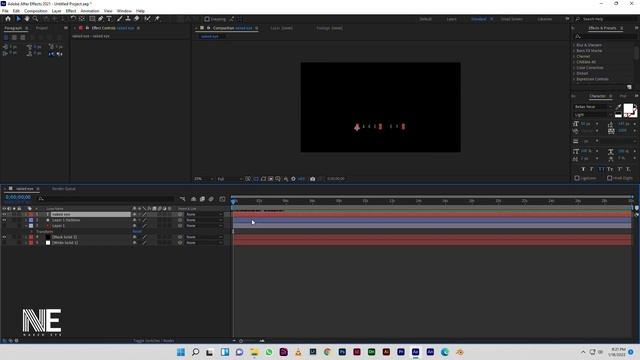The width and height of the screenshot is (640, 360).
Task: Click the white fill color swatch
Action: coord(628,108)
